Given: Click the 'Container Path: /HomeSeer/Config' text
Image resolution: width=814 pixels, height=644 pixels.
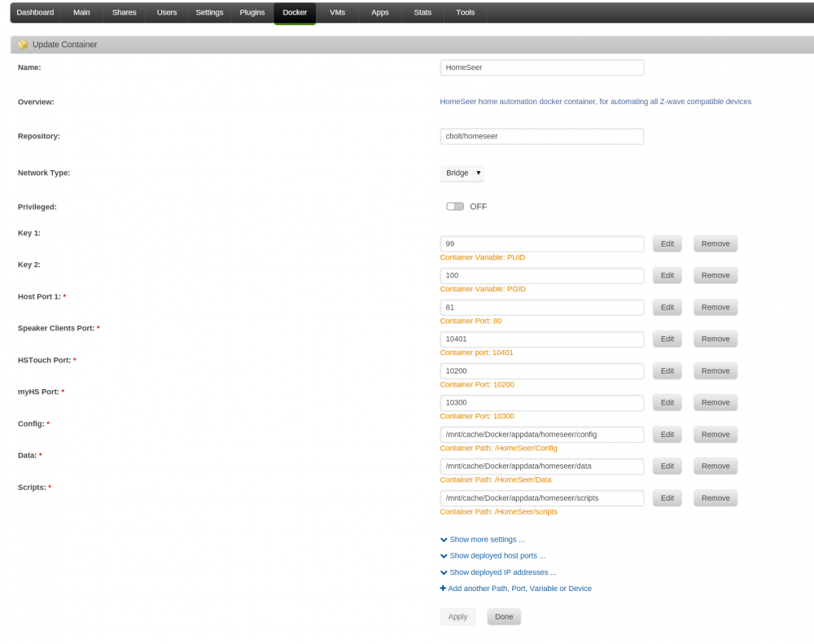Looking at the screenshot, I should pos(498,449).
